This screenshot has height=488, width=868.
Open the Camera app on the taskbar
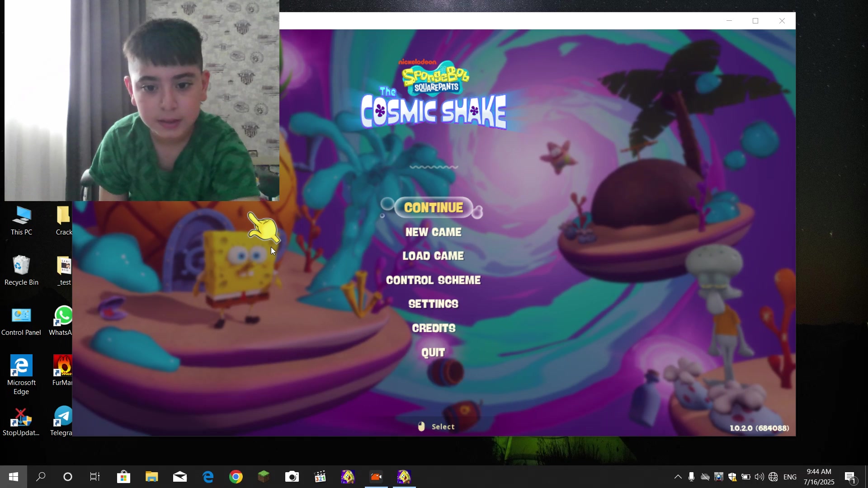pos(292,477)
